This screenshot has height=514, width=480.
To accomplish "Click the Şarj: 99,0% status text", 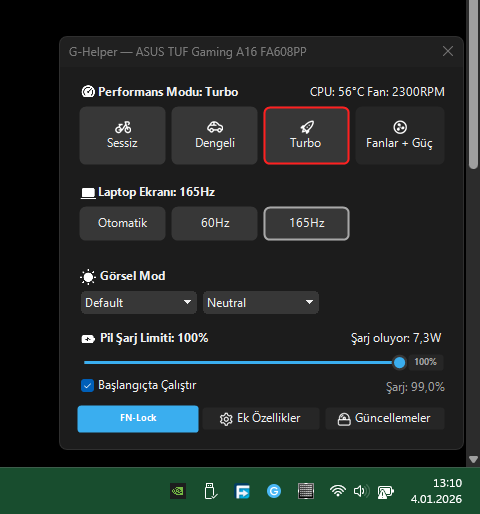I will (415, 387).
